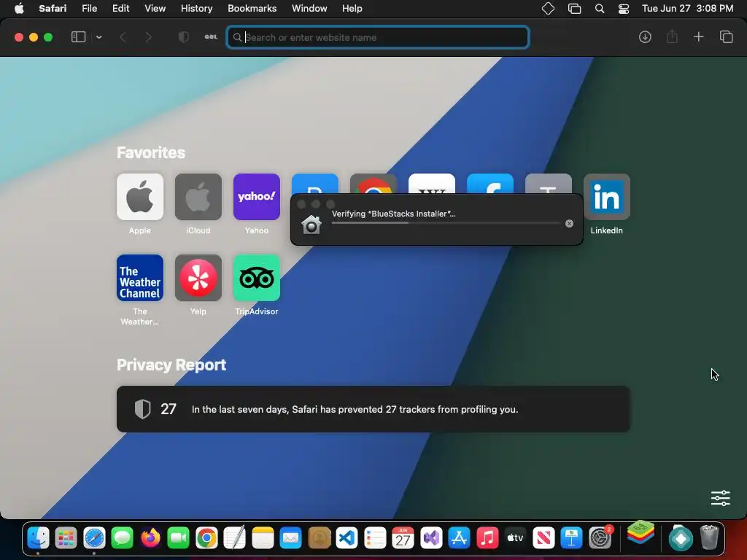Open the Bookmarks menu
This screenshot has width=747, height=560.
tap(252, 9)
